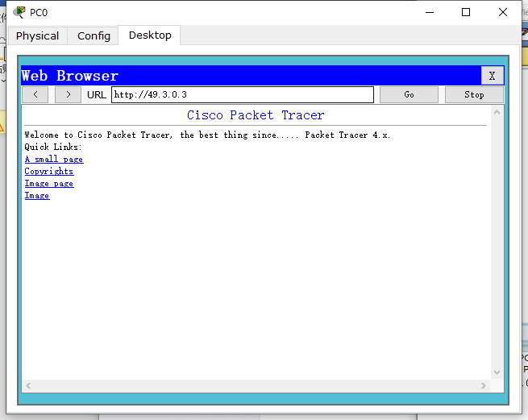
Task: Click the Go button
Action: tap(409, 94)
